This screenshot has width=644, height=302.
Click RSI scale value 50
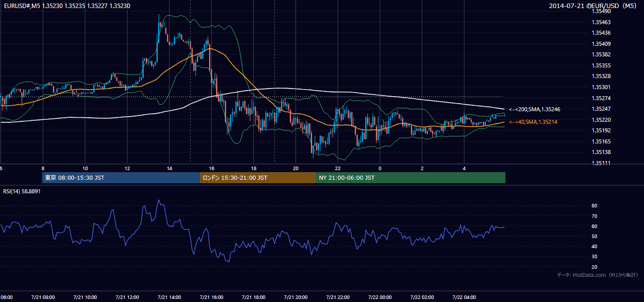click(x=595, y=236)
